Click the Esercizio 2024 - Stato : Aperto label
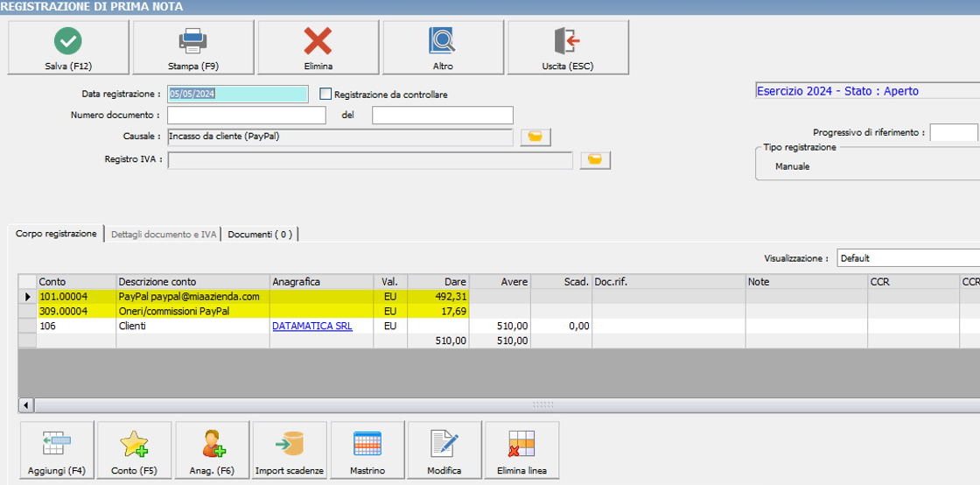The height and width of the screenshot is (485, 980). [837, 91]
